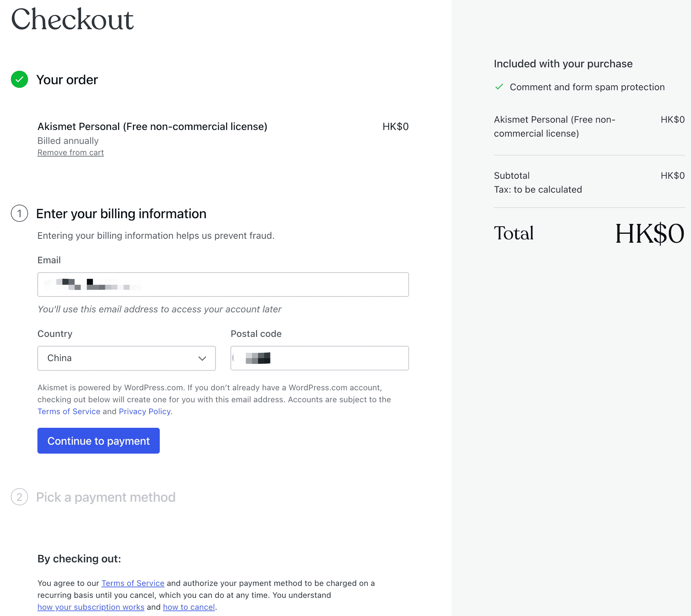Screen dimensions: 691x616
Task: Expand the country selector chevron
Action: (x=202, y=358)
